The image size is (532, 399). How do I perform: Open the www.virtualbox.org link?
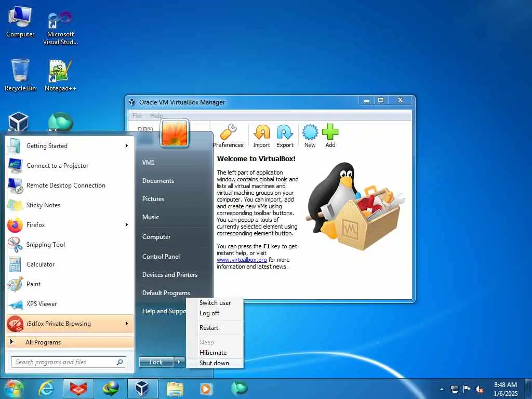point(242,260)
